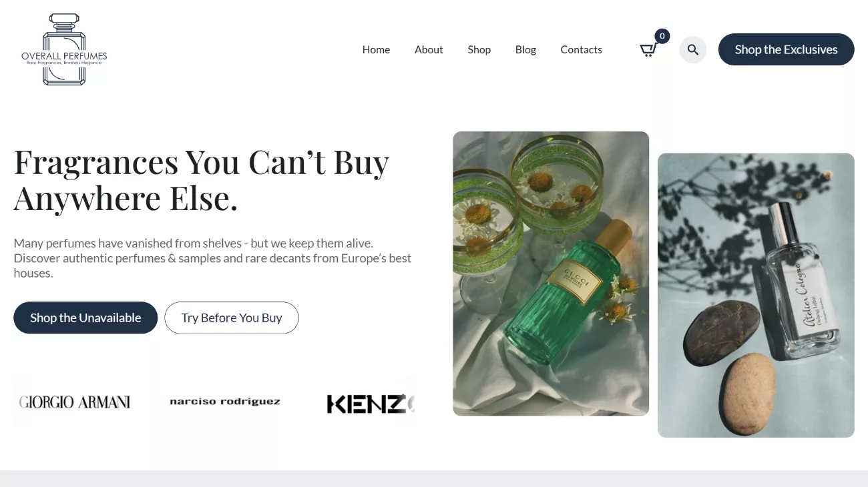The width and height of the screenshot is (868, 487).
Task: Click the "Fragrances You Can't Buy" headline
Action: [x=201, y=179]
